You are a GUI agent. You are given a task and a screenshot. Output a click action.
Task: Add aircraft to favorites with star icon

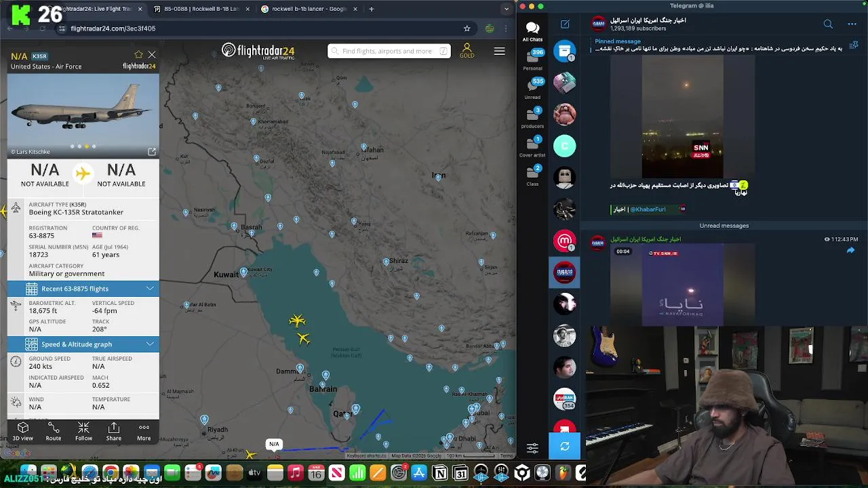(x=139, y=55)
